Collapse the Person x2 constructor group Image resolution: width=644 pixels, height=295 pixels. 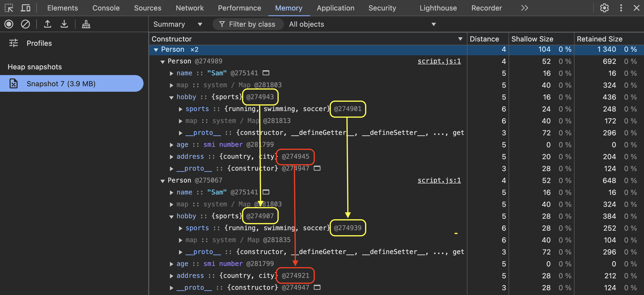tap(156, 50)
